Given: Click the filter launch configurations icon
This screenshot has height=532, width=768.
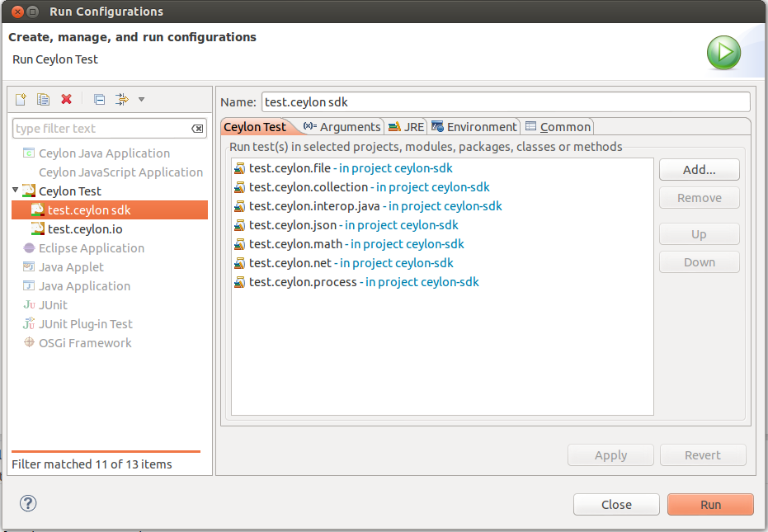Looking at the screenshot, I should pyautogui.click(x=121, y=100).
